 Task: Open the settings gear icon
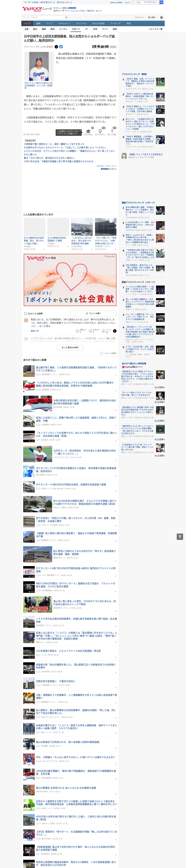click(x=161, y=17)
